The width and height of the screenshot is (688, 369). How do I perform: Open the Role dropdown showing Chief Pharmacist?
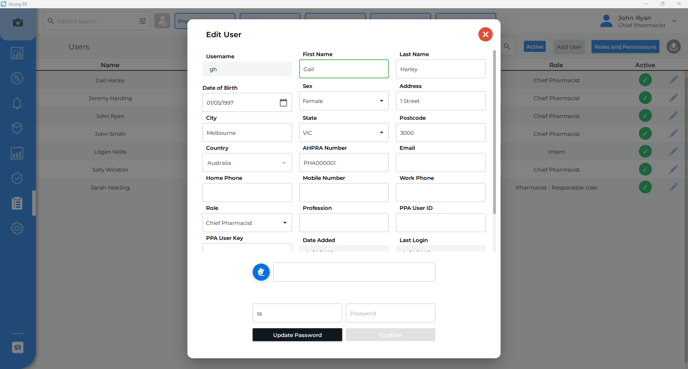247,223
